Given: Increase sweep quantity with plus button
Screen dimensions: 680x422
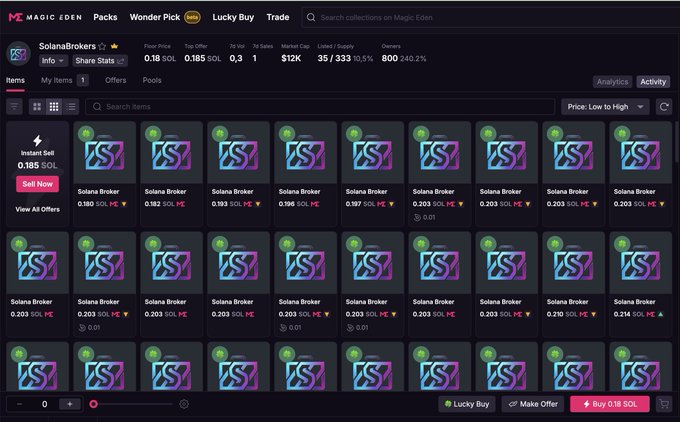Looking at the screenshot, I should pyautogui.click(x=69, y=404).
